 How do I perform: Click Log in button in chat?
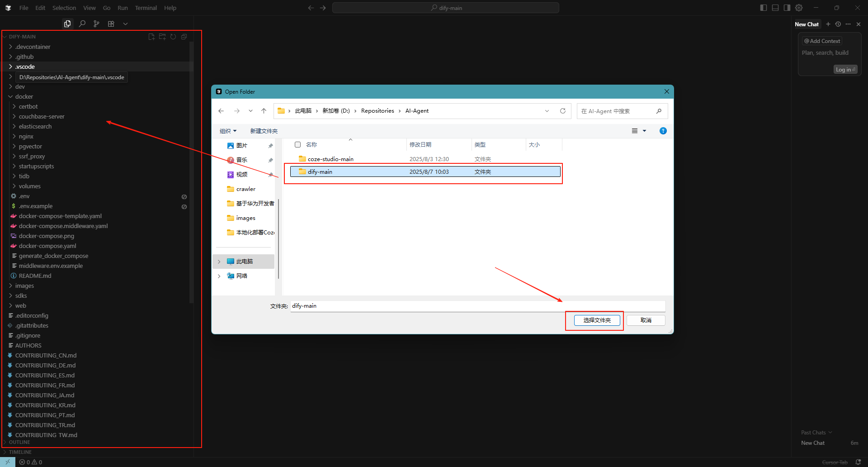coord(845,69)
